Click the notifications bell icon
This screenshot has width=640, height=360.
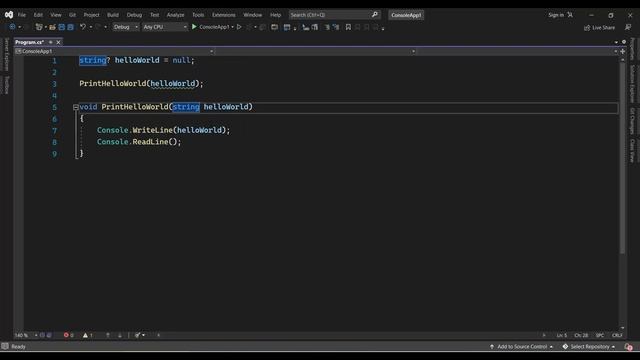(x=628, y=347)
